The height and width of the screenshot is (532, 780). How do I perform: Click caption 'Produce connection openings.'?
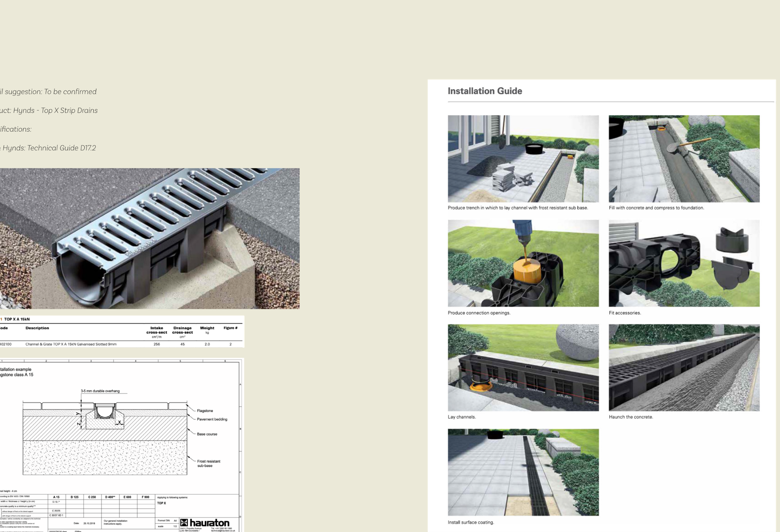[479, 313]
